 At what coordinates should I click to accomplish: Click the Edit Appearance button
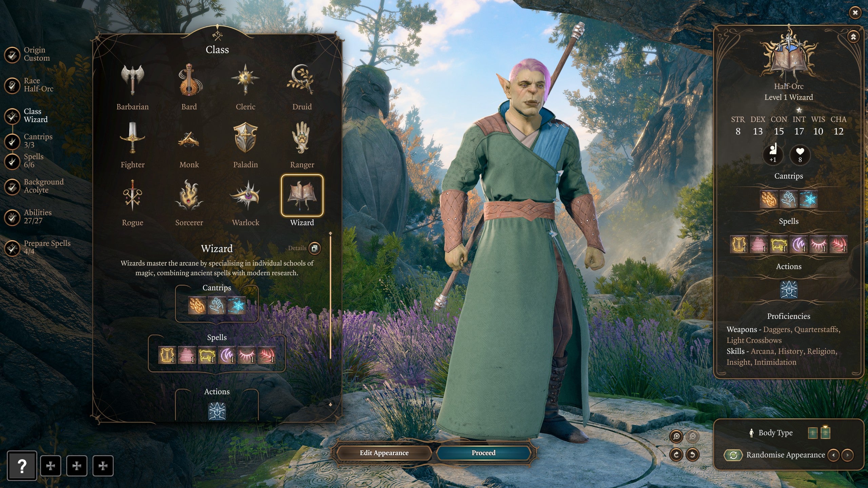click(x=383, y=452)
